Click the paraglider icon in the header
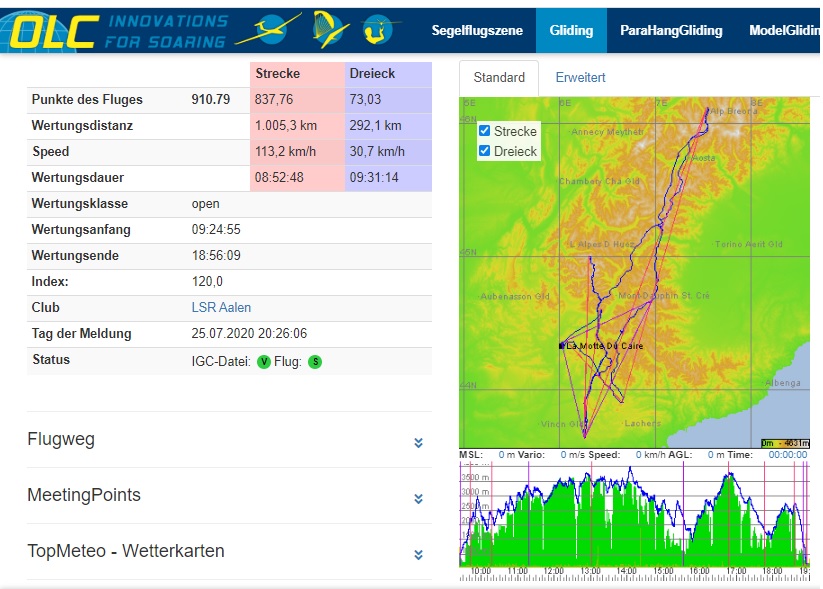The height and width of the screenshot is (589, 823). point(327,30)
